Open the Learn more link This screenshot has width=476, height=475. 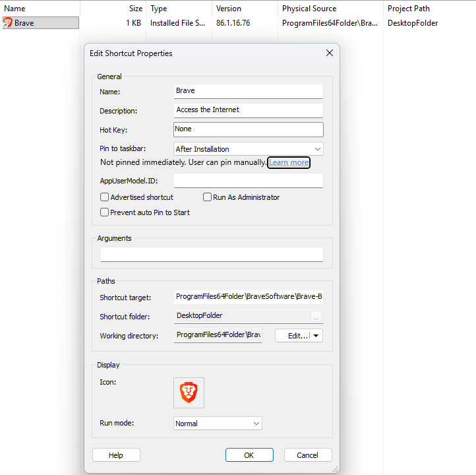(x=288, y=162)
